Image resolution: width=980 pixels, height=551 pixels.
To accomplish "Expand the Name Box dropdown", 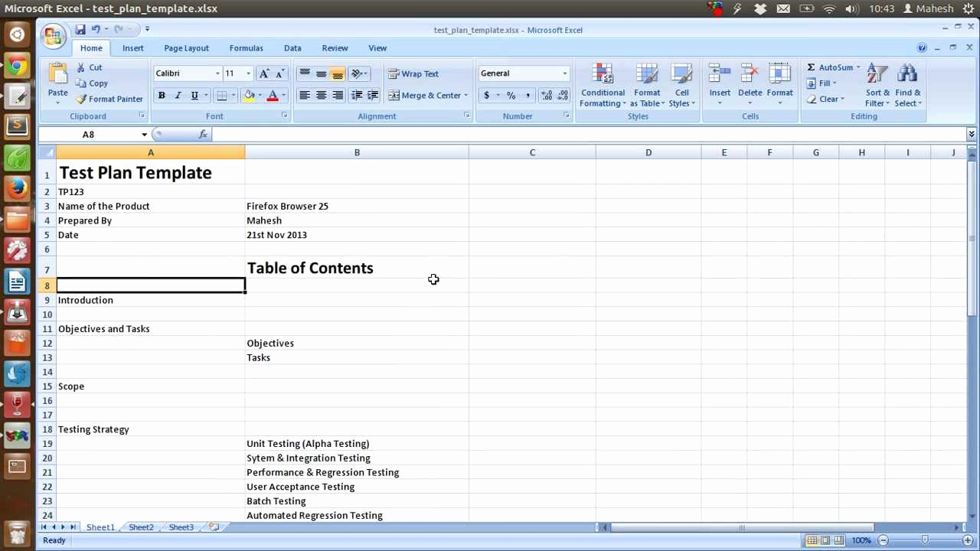I will click(144, 135).
